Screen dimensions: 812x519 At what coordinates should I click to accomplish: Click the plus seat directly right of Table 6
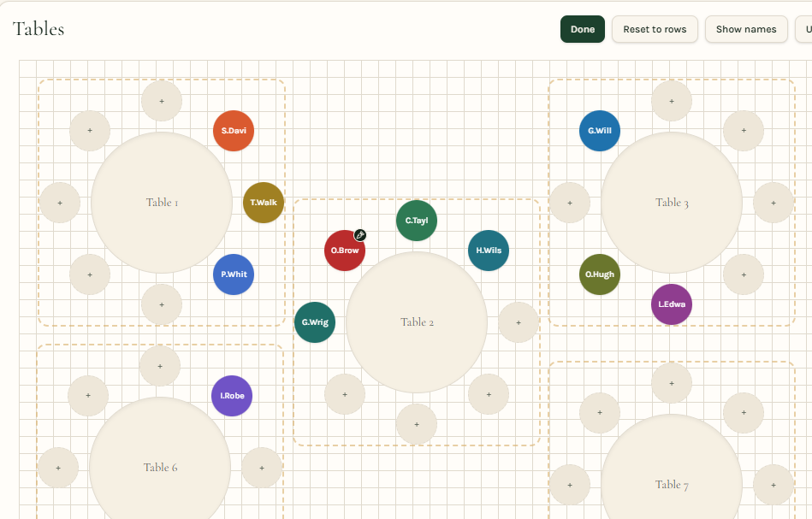[x=262, y=468]
